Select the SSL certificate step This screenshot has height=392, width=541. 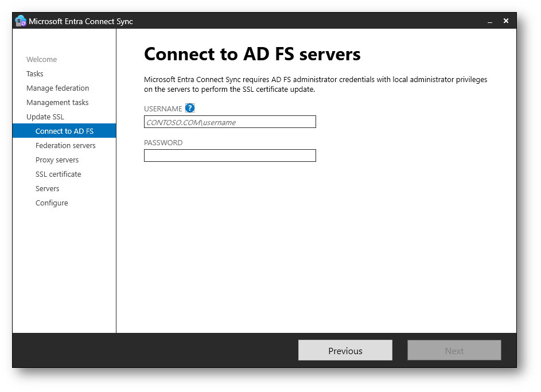pyautogui.click(x=58, y=174)
